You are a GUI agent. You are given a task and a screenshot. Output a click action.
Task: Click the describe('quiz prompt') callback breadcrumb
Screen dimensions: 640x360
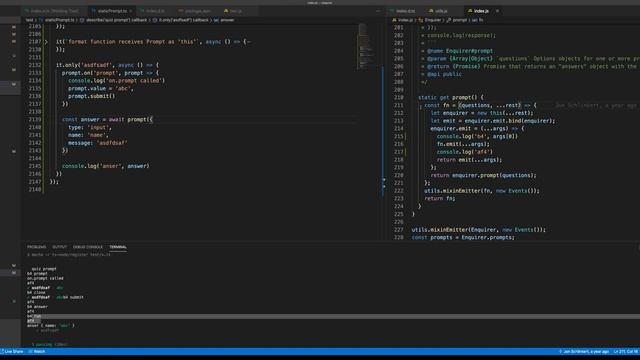point(113,20)
